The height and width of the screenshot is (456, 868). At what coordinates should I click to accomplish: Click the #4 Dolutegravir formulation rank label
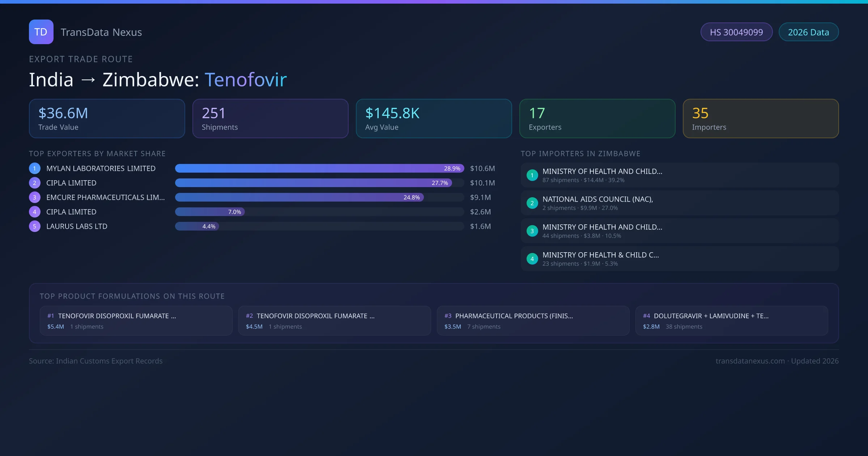646,316
